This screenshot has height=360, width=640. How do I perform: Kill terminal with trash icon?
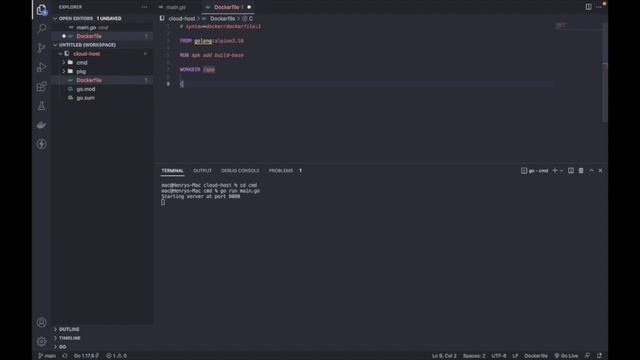tap(581, 171)
